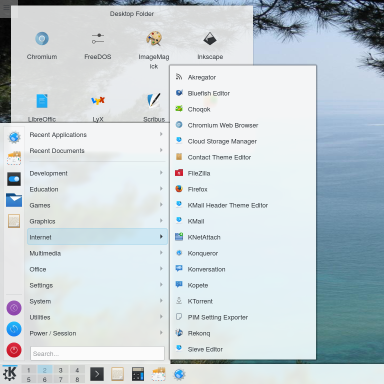Image resolution: width=384 pixels, height=384 pixels.
Task: Click the KDE application launcher button
Action: pyautogui.click(x=10, y=374)
